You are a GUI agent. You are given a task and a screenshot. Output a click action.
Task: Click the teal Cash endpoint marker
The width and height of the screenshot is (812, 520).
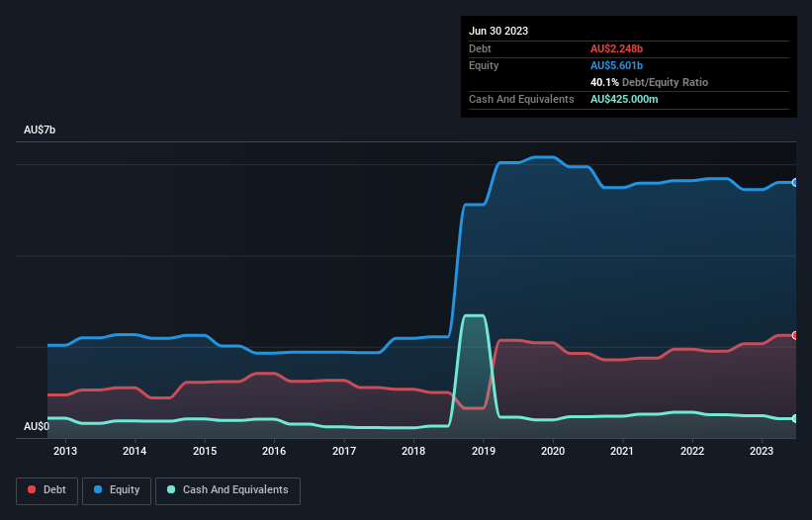(795, 418)
